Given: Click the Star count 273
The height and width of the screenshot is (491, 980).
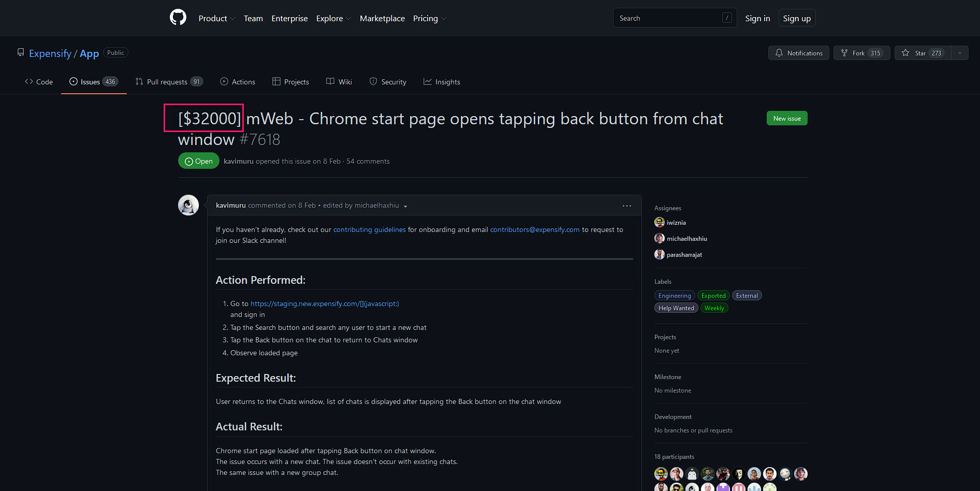Looking at the screenshot, I should coord(937,53).
